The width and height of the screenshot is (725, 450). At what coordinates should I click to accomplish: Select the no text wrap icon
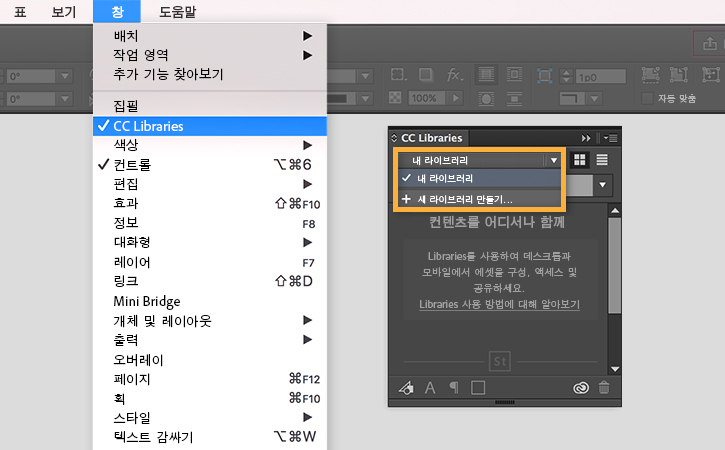[486, 74]
